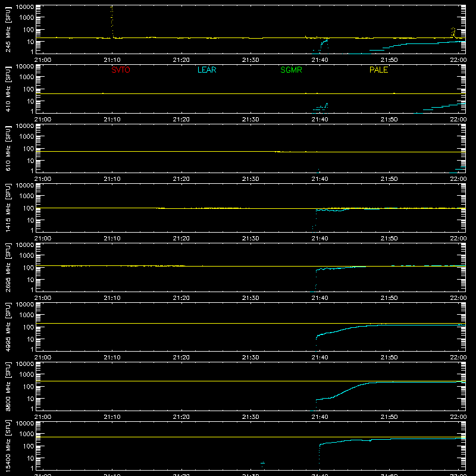Click the 1000 tick label on 15400 MHz axis
The height and width of the screenshot is (476, 476).
27,434
